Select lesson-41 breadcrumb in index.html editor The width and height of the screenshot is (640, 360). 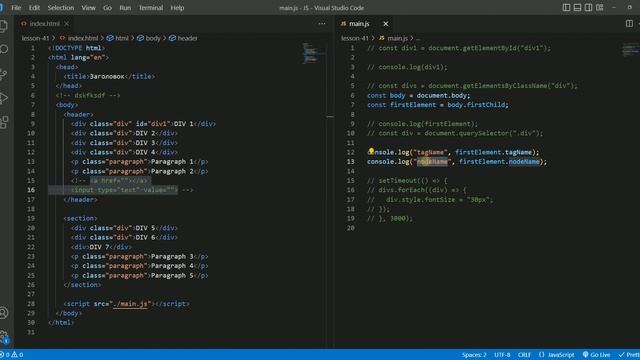click(x=36, y=38)
